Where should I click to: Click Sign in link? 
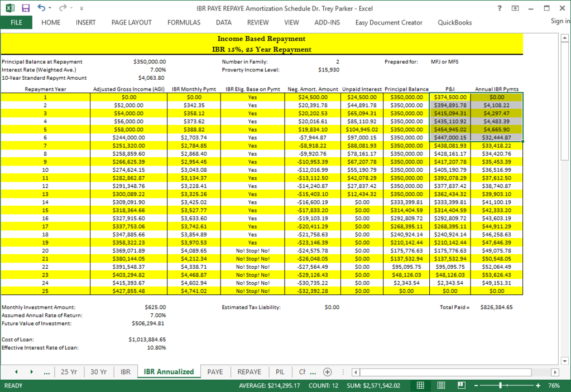(x=560, y=21)
